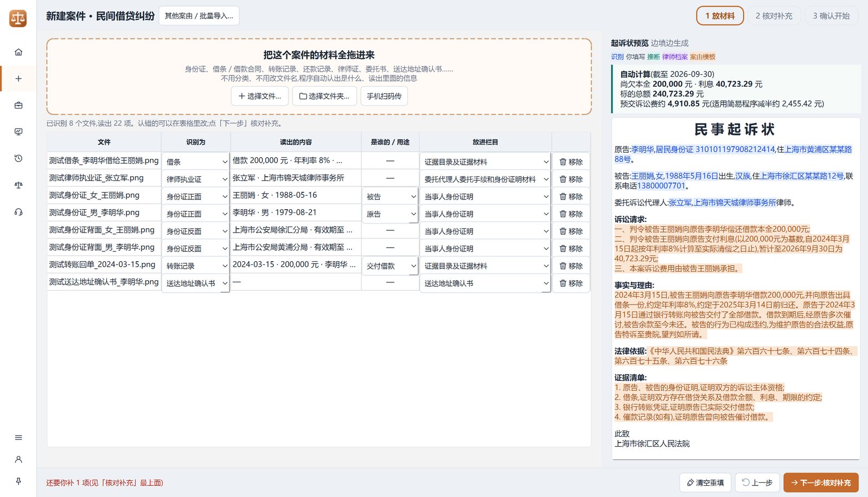Open the briefcase cases sidebar icon
The image size is (868, 497).
(x=18, y=105)
